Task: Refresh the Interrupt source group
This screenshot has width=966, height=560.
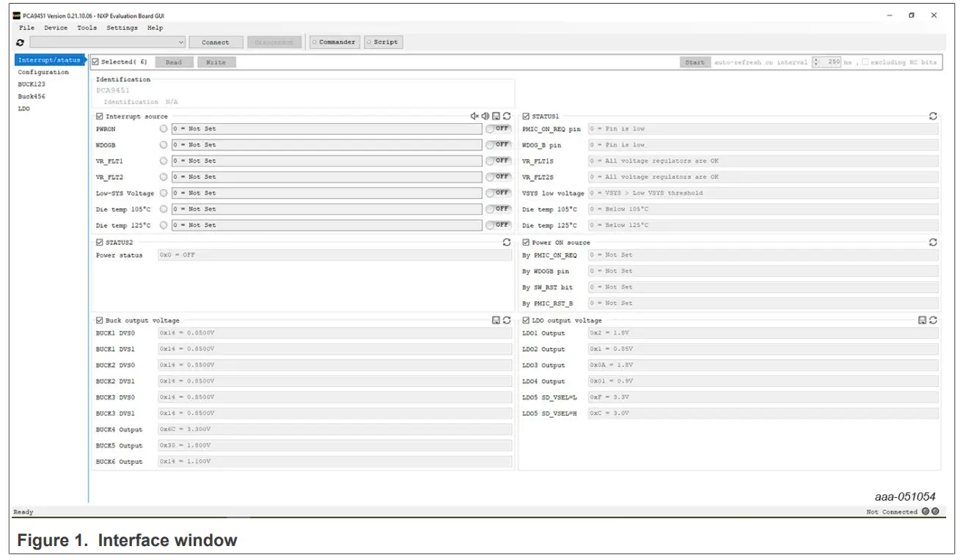Action: click(x=506, y=117)
